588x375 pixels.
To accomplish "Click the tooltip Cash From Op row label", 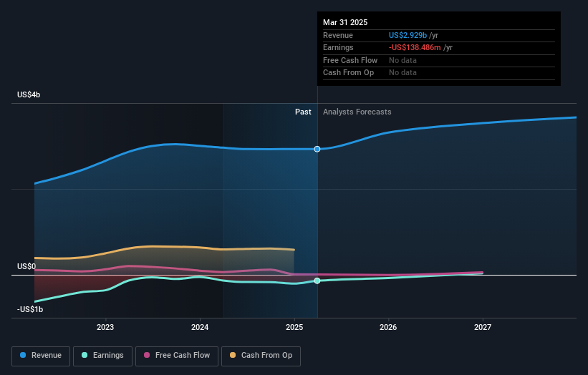I will coord(348,73).
